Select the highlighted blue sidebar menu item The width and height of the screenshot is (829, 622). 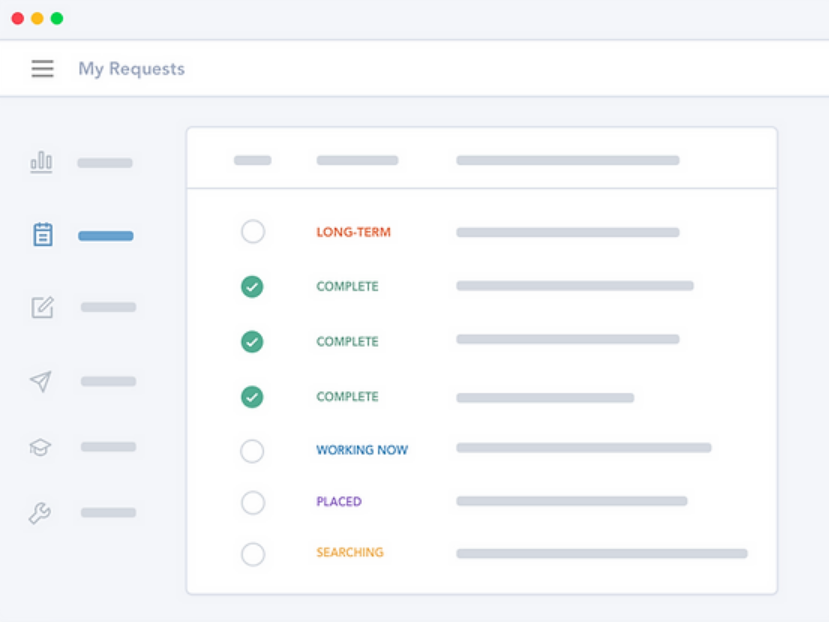(105, 236)
